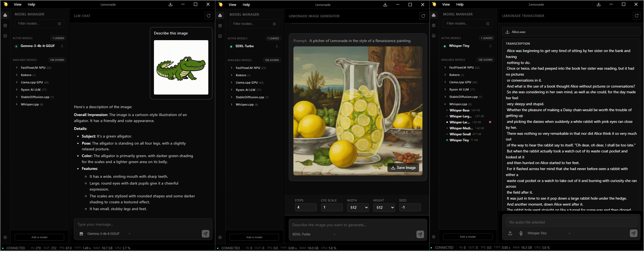Reset the Transcriber with its refresh icon
The width and height of the screenshot is (644, 273).
(x=637, y=16)
